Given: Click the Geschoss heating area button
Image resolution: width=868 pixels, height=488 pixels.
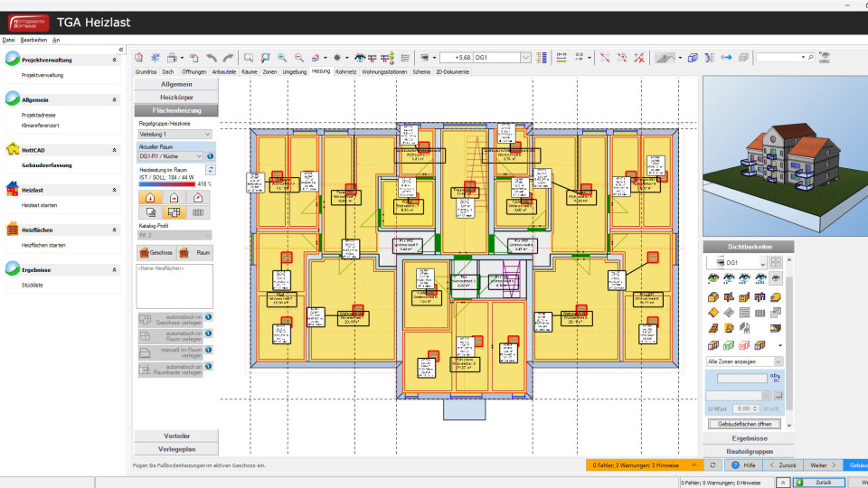Looking at the screenshot, I should pos(155,253).
